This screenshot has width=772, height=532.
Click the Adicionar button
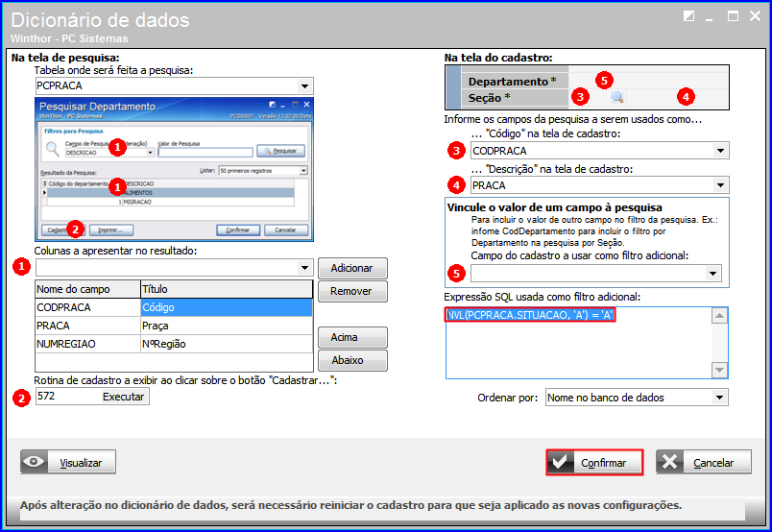pyautogui.click(x=352, y=268)
